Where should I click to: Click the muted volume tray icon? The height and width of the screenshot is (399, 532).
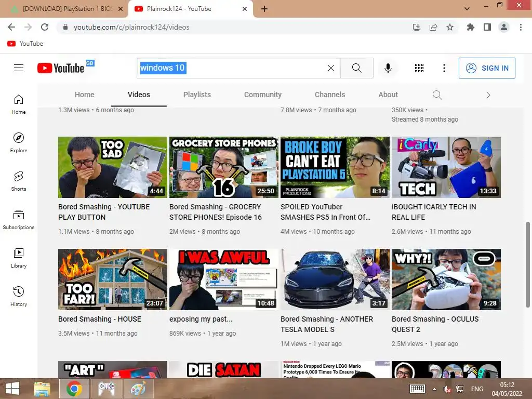tap(447, 389)
